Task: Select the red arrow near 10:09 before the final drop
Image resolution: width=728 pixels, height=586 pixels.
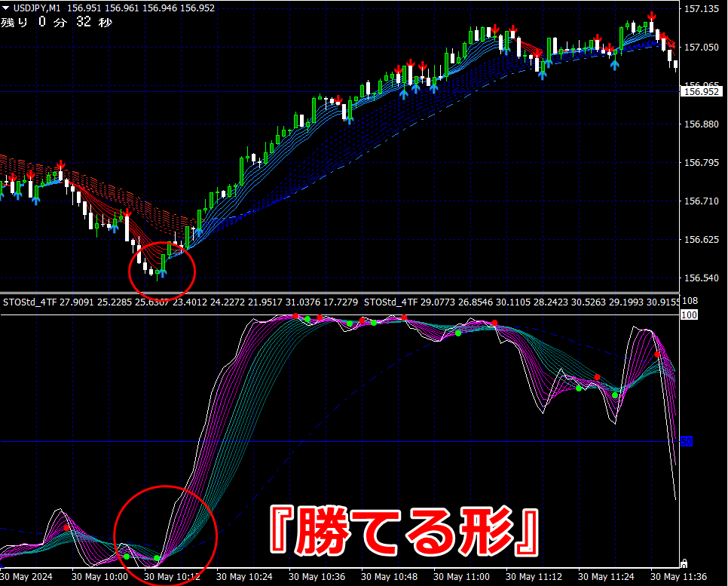Action: 127,213
